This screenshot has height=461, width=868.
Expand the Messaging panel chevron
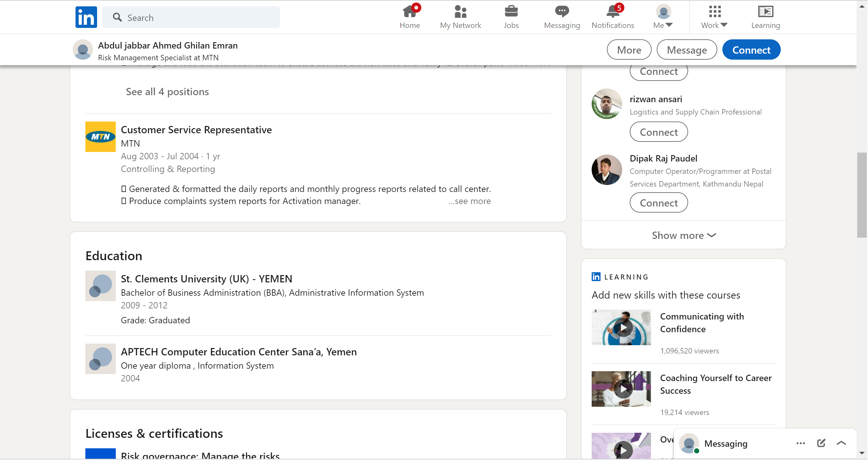(x=841, y=443)
